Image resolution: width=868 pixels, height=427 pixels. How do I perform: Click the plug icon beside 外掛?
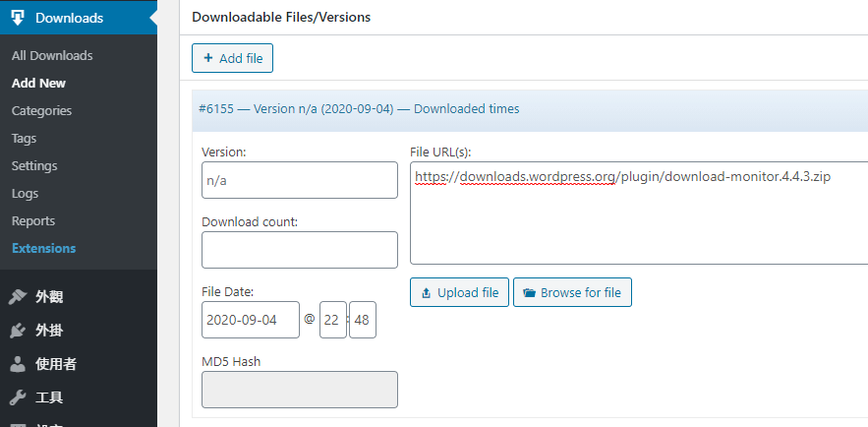point(18,332)
